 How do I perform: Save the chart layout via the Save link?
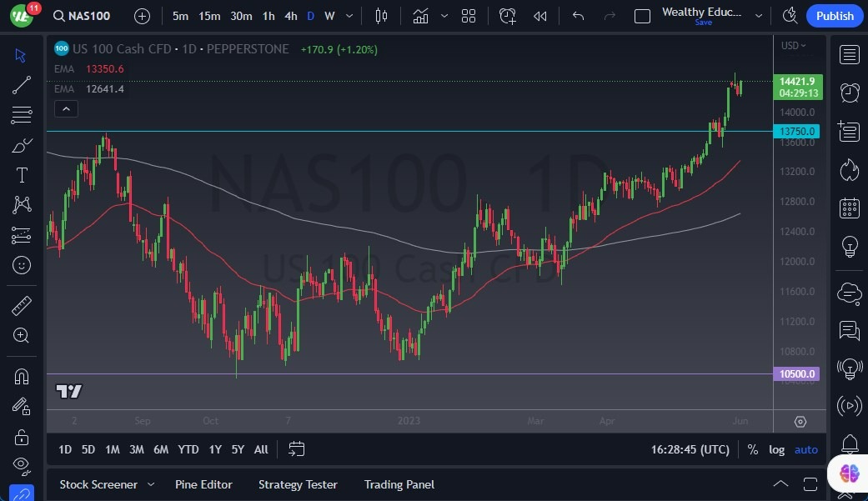point(703,23)
